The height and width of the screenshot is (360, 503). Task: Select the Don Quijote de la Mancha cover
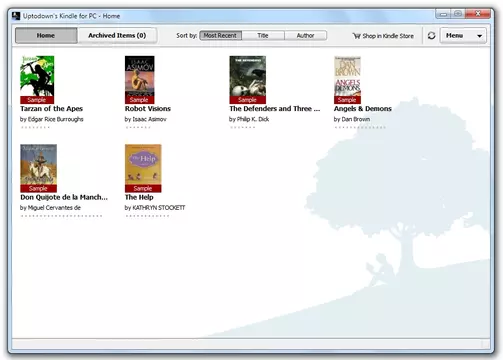pyautogui.click(x=38, y=168)
